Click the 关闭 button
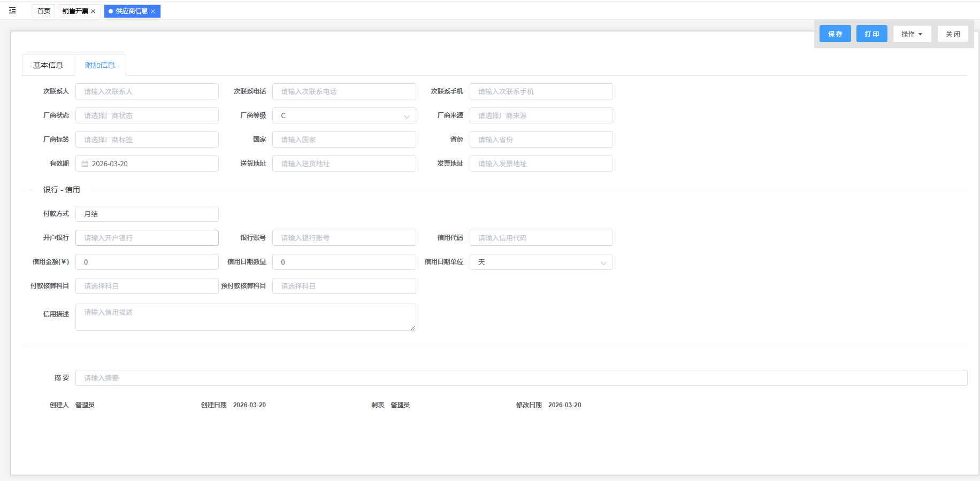The height and width of the screenshot is (481, 980). pos(952,34)
